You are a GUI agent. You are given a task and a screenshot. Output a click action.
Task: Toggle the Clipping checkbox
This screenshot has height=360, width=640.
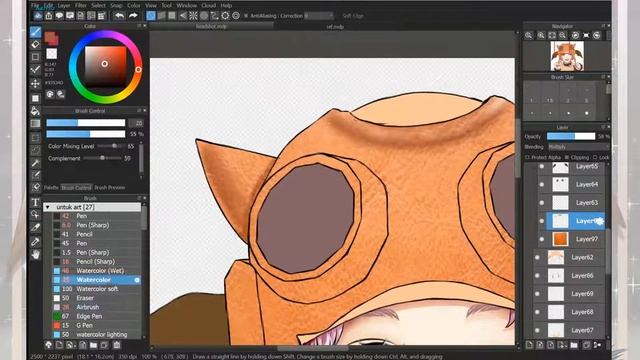click(x=567, y=157)
